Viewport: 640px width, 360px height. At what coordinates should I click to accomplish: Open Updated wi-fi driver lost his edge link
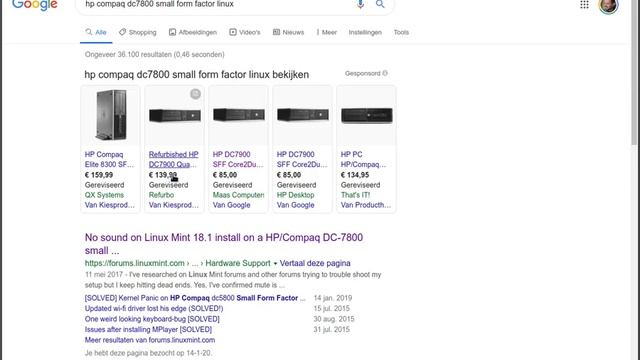[154, 309]
